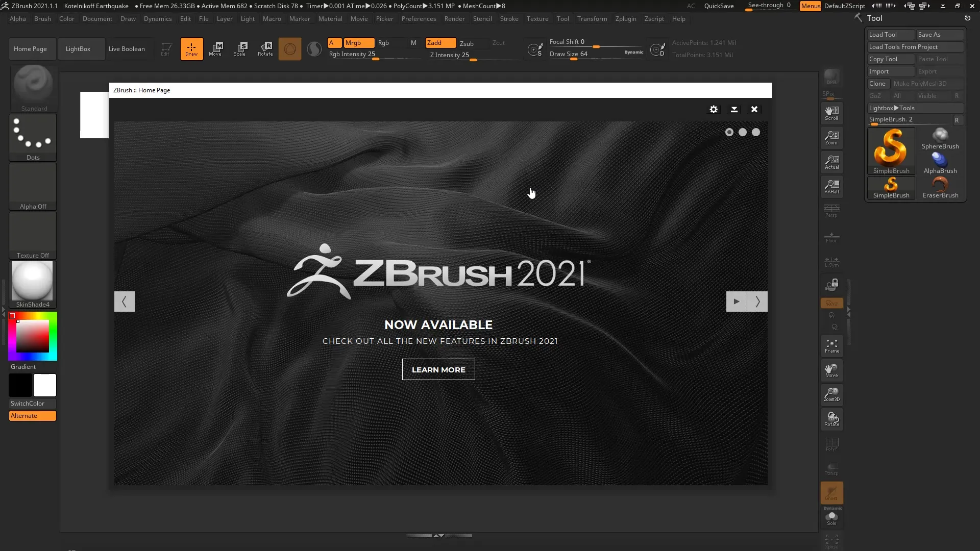
Task: Click the white secondary color swatch
Action: click(45, 385)
